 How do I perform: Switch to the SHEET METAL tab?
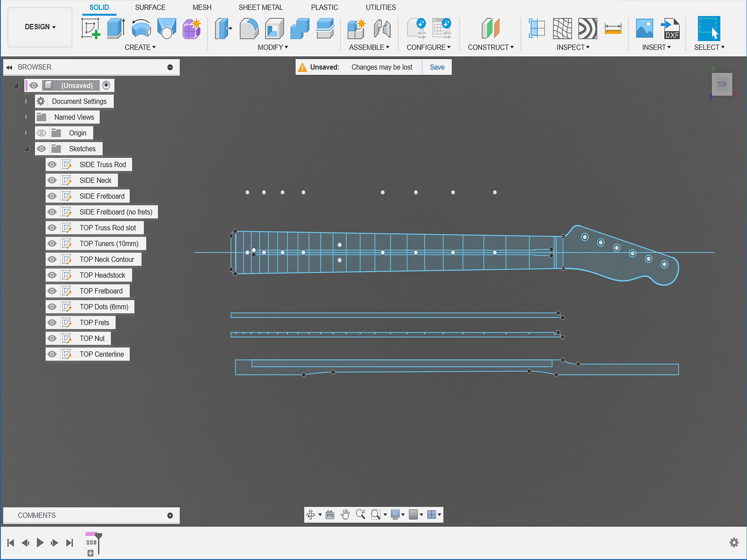(x=260, y=7)
